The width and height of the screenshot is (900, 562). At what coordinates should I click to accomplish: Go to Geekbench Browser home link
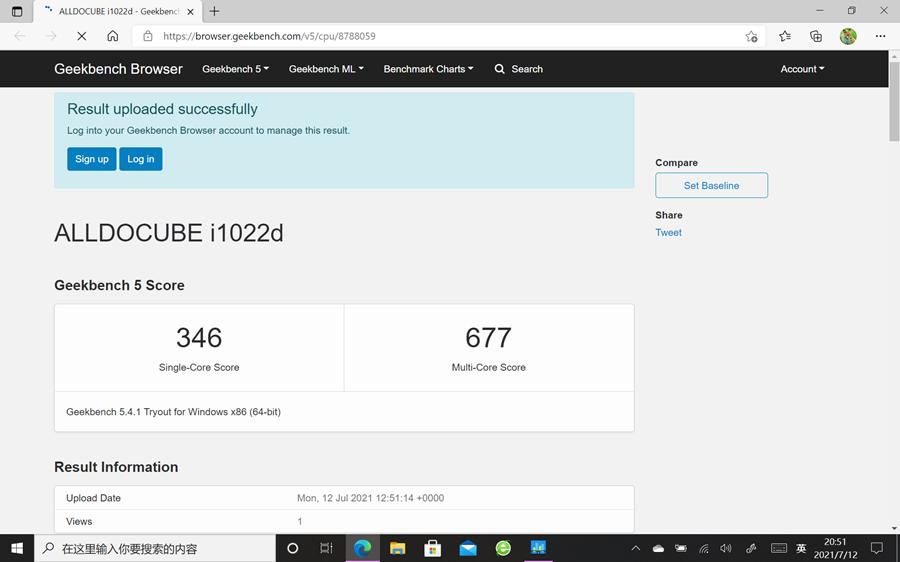click(x=118, y=69)
